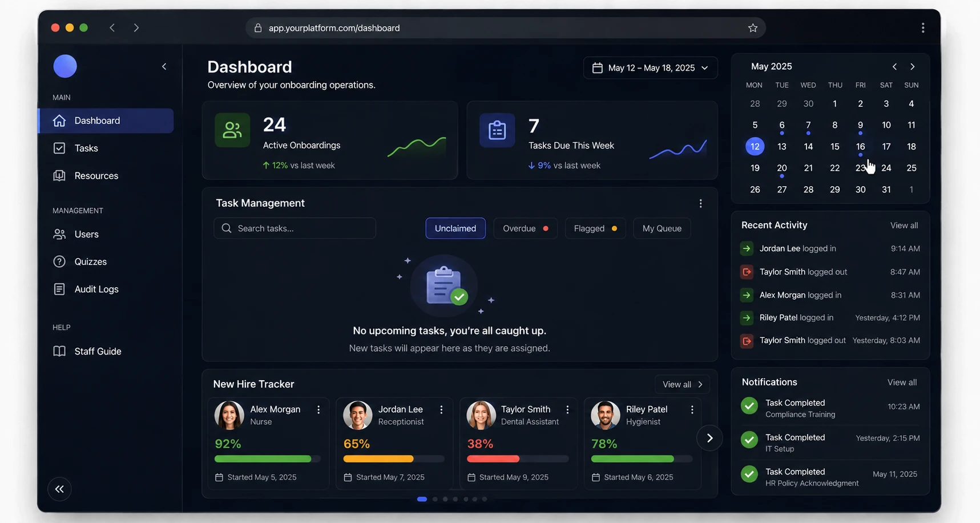Toggle the Overdue task filter
Screen dimensions: 980x523
pos(525,228)
